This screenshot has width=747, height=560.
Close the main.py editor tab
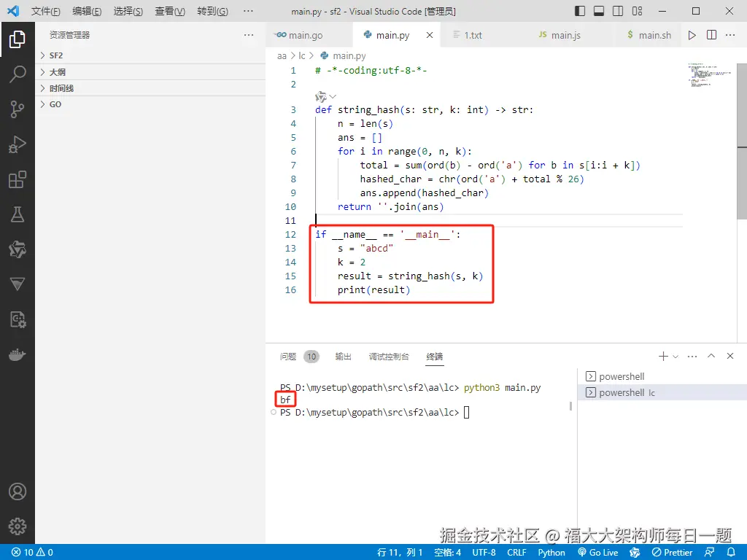coord(429,35)
